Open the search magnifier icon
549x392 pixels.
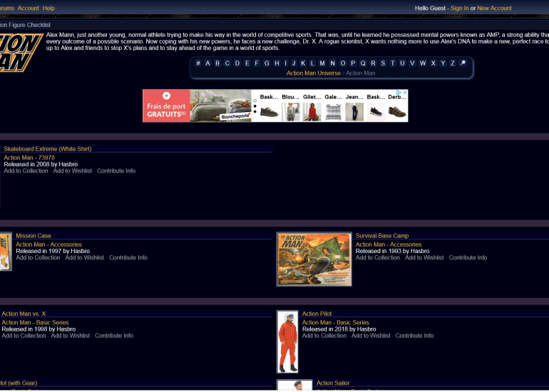463,63
